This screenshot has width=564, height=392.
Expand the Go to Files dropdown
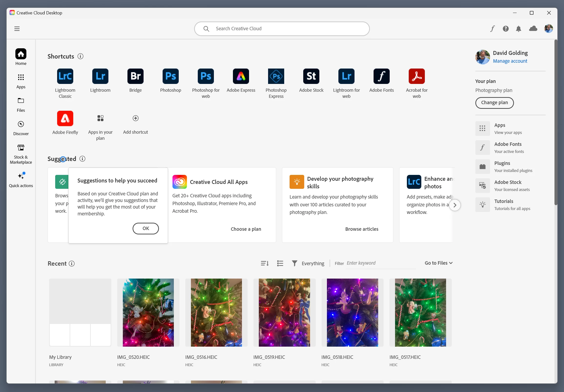click(439, 263)
